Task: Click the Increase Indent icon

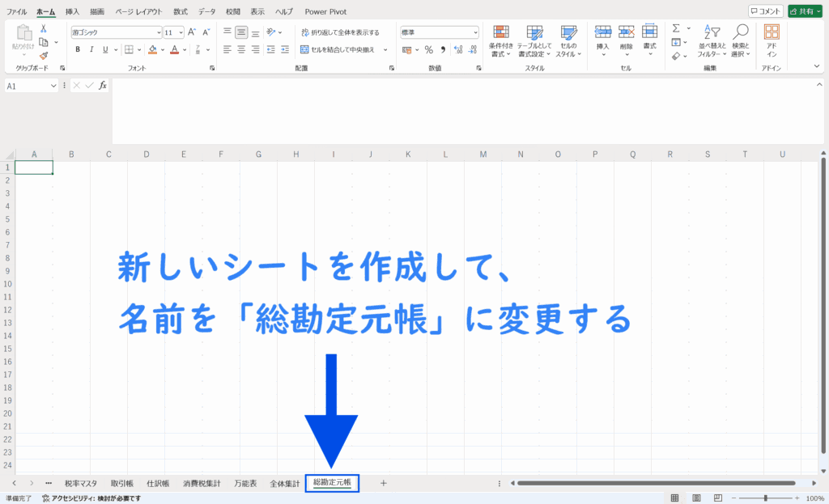Action: tap(285, 49)
